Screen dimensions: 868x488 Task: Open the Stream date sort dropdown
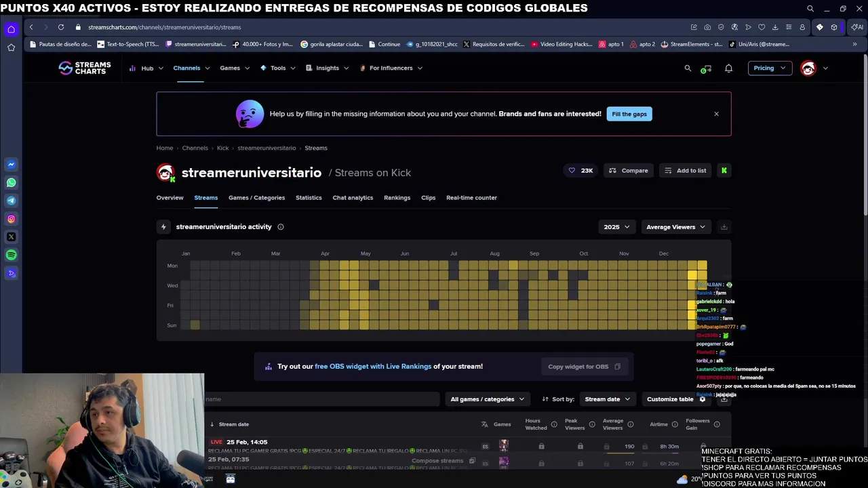(608, 399)
